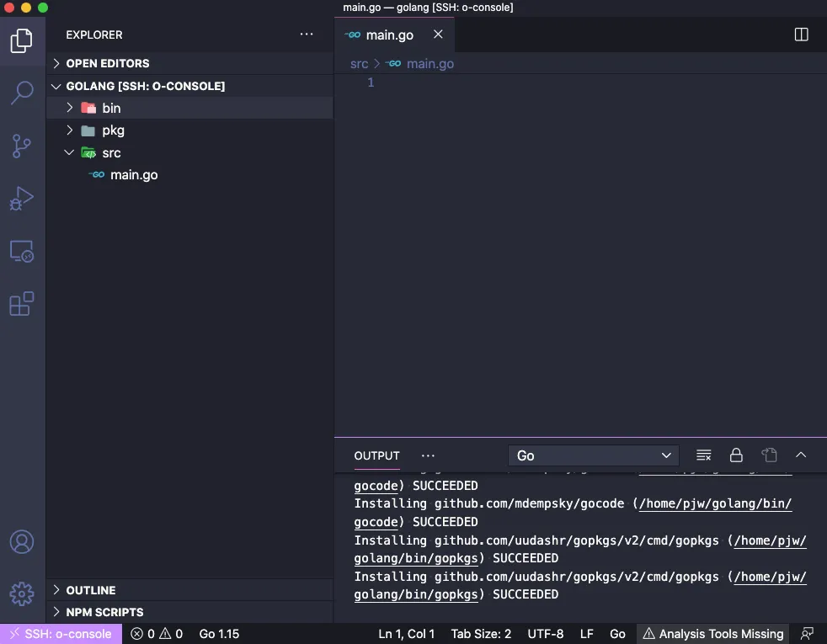Select the main.go editor tab
This screenshot has width=827, height=644.
[x=394, y=35]
